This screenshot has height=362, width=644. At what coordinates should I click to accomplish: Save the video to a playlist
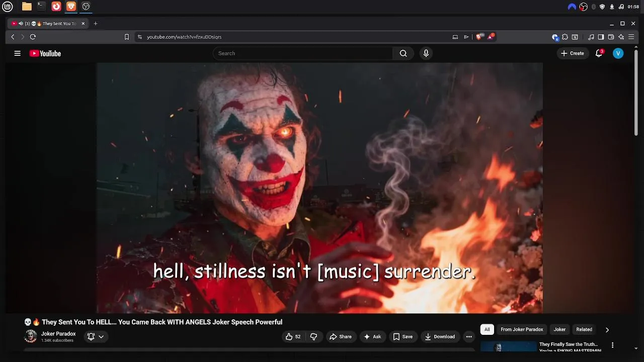[403, 337]
